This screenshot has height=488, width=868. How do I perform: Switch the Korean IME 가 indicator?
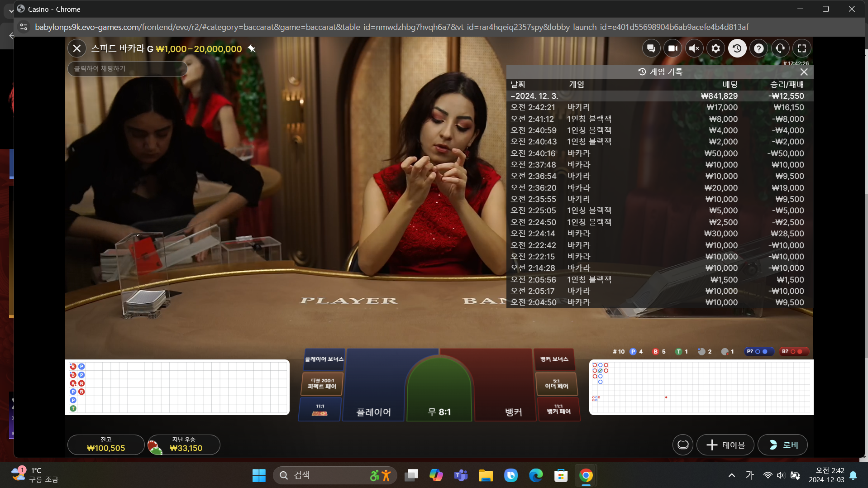click(x=750, y=475)
